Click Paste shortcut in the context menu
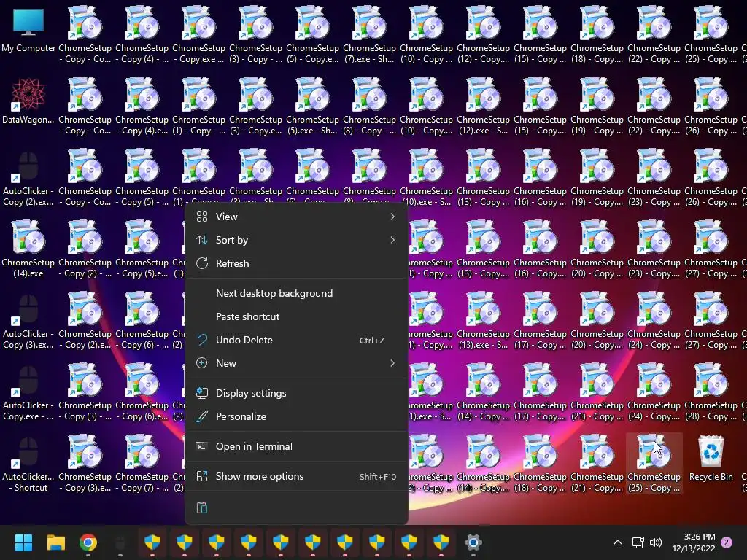This screenshot has height=560, width=747. click(x=296, y=316)
